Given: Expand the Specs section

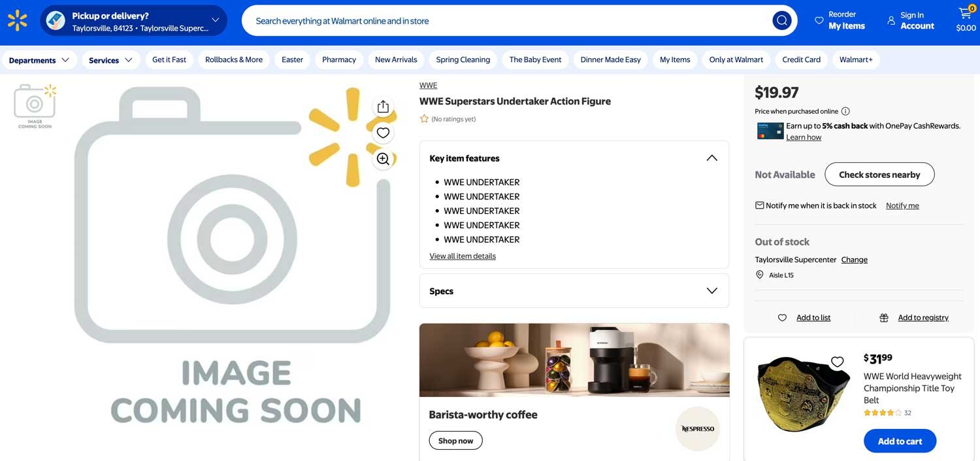Looking at the screenshot, I should [x=711, y=291].
